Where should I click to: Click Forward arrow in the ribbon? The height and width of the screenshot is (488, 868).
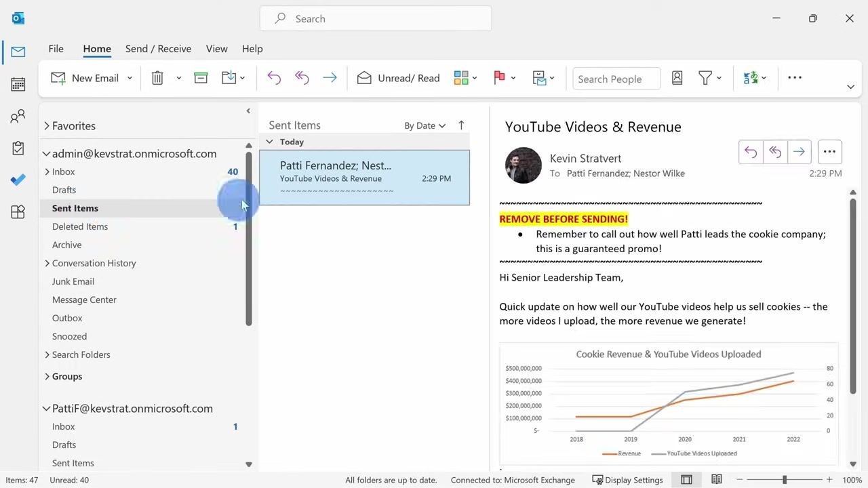[330, 78]
